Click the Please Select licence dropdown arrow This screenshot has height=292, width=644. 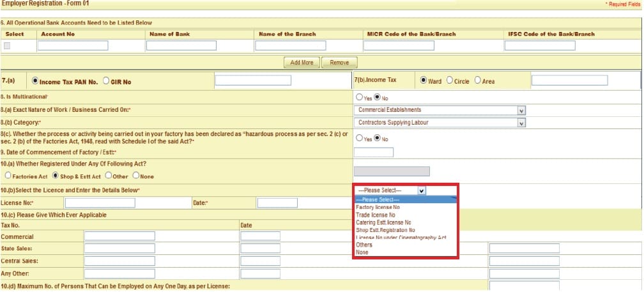(x=421, y=190)
